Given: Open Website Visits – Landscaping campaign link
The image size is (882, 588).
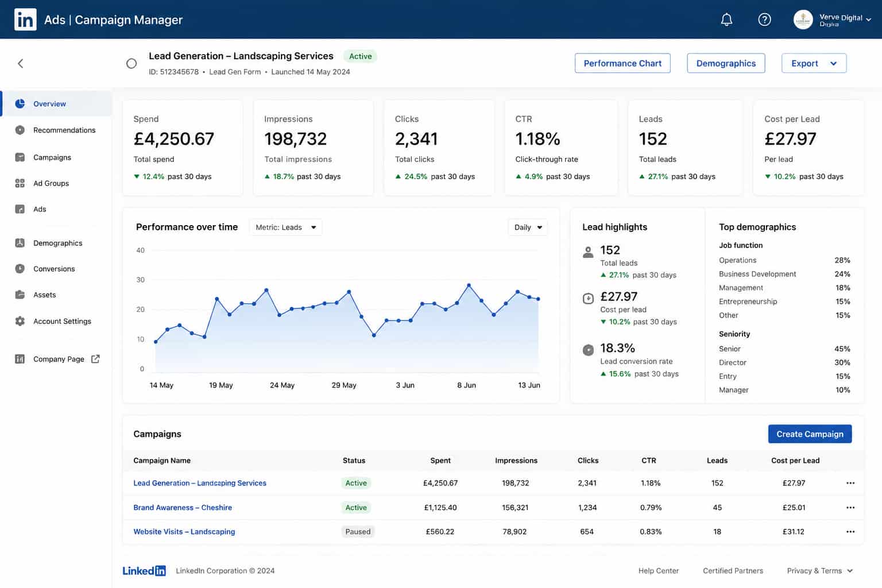Looking at the screenshot, I should [184, 532].
